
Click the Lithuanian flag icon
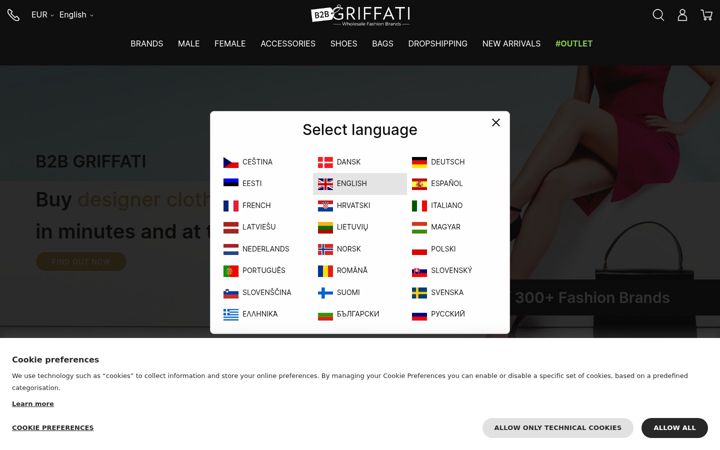[x=325, y=227]
